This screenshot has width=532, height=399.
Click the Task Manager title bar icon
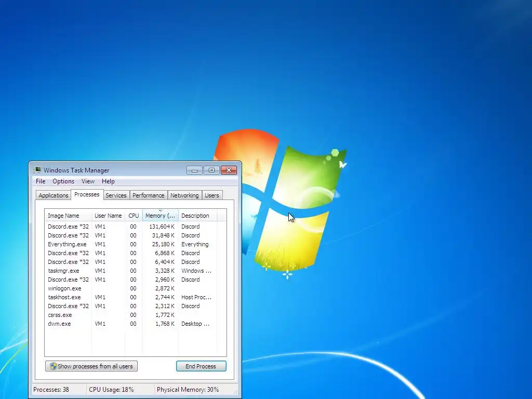37,170
